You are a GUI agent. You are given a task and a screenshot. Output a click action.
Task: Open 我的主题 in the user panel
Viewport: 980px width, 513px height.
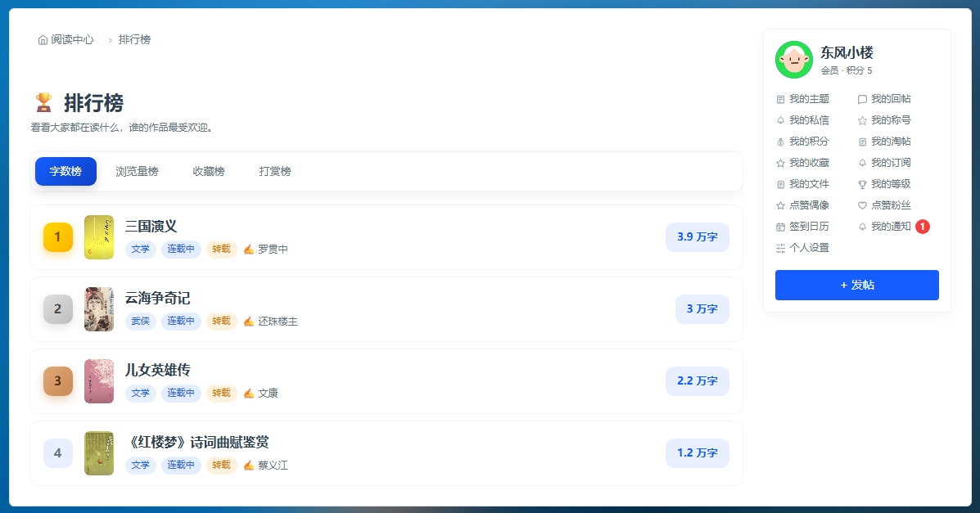(x=802, y=99)
